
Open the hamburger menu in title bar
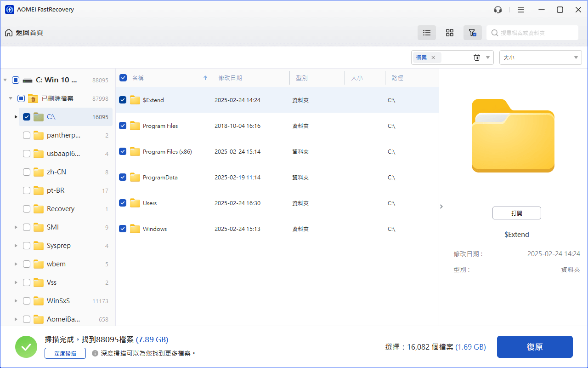pos(520,10)
